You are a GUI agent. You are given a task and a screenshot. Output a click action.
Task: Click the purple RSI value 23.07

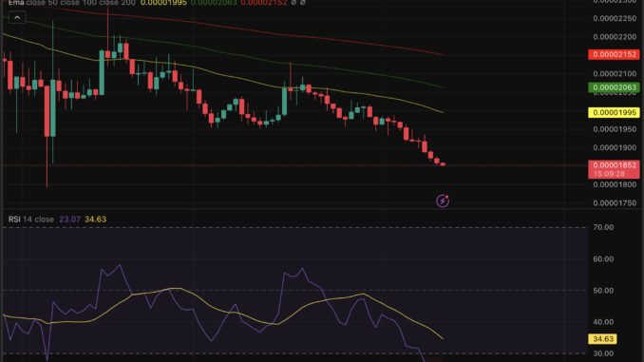[x=69, y=219]
